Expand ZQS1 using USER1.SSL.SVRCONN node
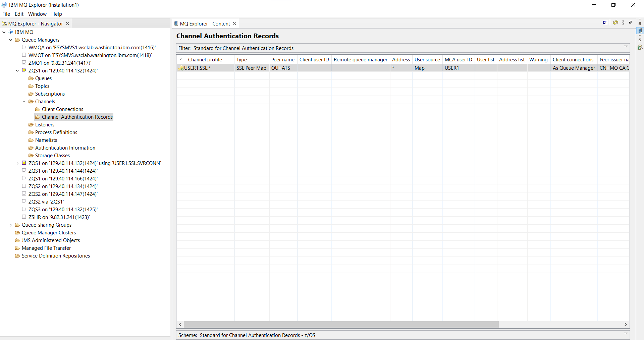This screenshot has height=340, width=644. coord(17,163)
